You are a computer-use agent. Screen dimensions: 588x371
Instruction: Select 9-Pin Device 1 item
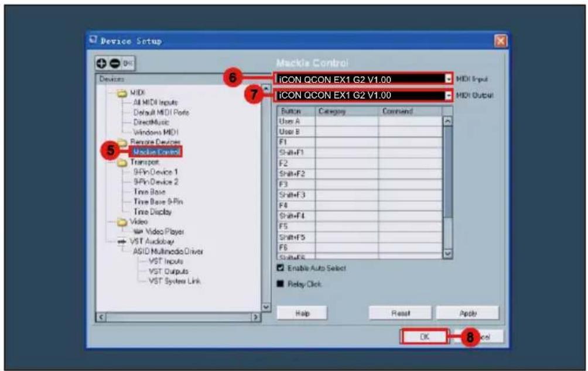coord(156,172)
